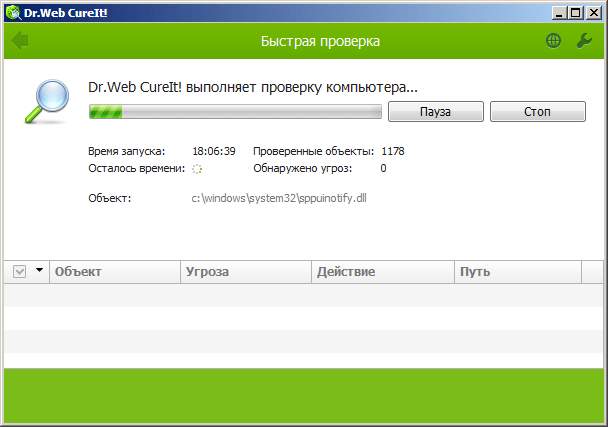
Task: Expand the dropdown arrow next to header checkbox
Action: click(x=39, y=270)
